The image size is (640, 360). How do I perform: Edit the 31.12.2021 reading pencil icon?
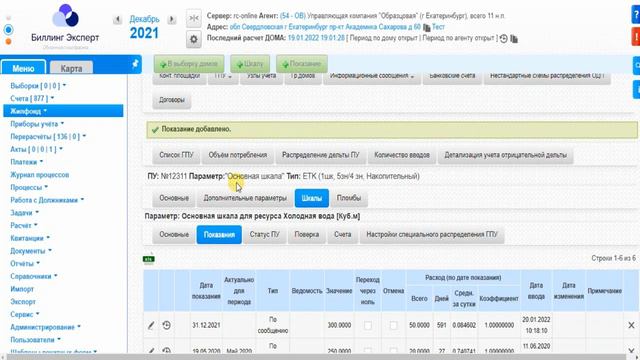point(151,325)
